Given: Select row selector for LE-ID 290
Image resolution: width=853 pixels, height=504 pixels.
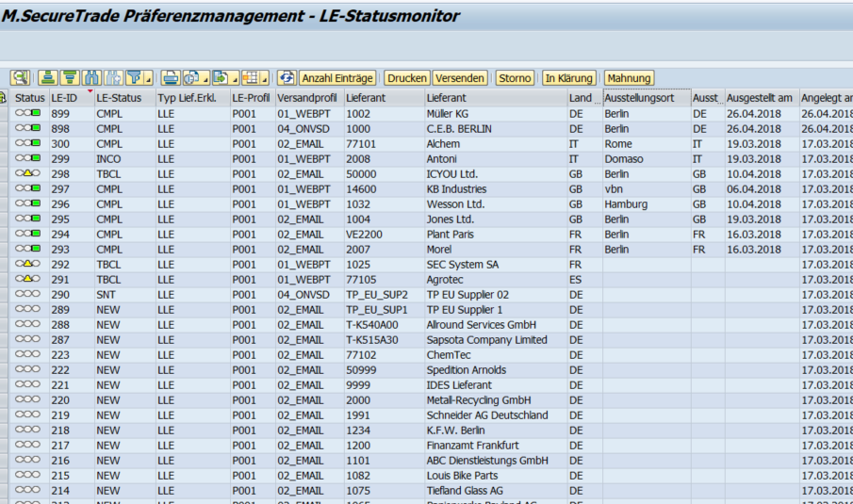Looking at the screenshot, I should [x=5, y=295].
